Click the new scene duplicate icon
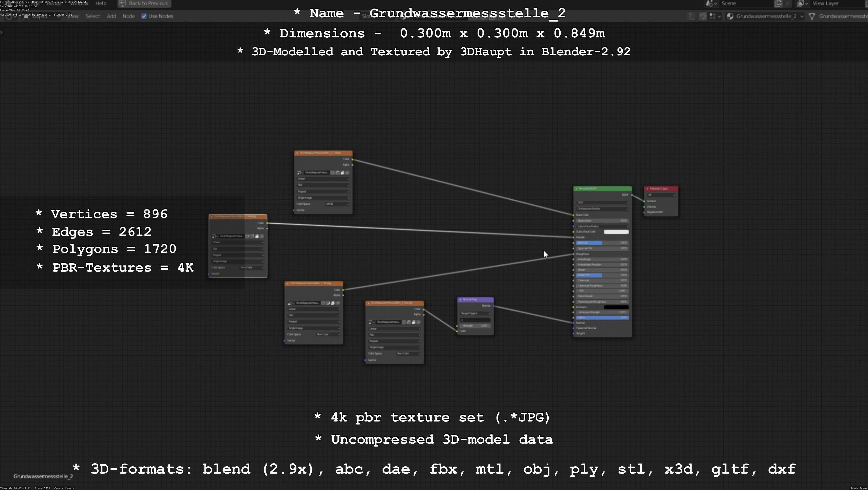 coord(778,3)
